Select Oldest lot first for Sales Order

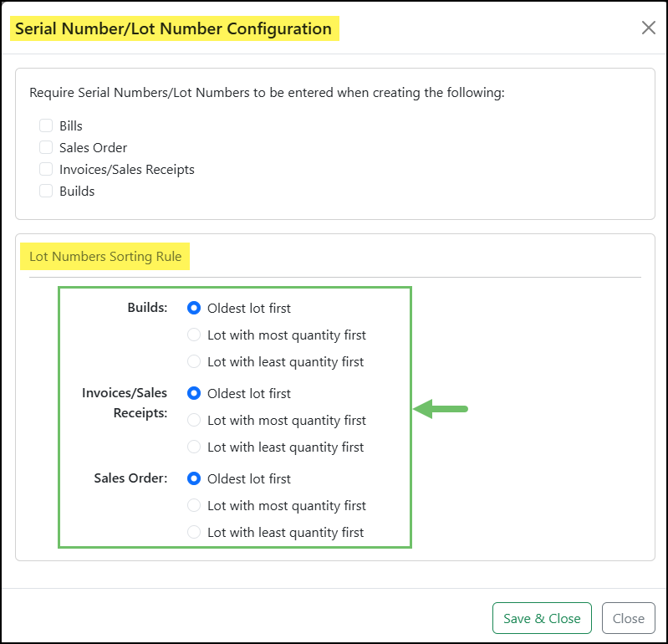point(194,479)
